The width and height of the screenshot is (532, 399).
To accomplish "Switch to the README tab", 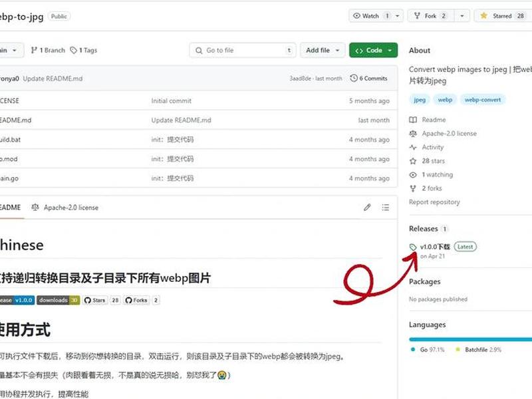I will (x=11, y=207).
